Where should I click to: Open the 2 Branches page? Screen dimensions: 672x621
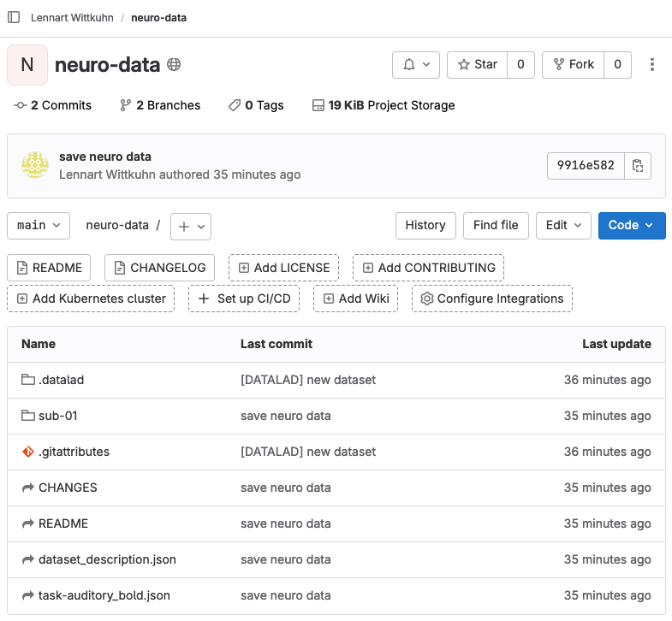point(160,105)
